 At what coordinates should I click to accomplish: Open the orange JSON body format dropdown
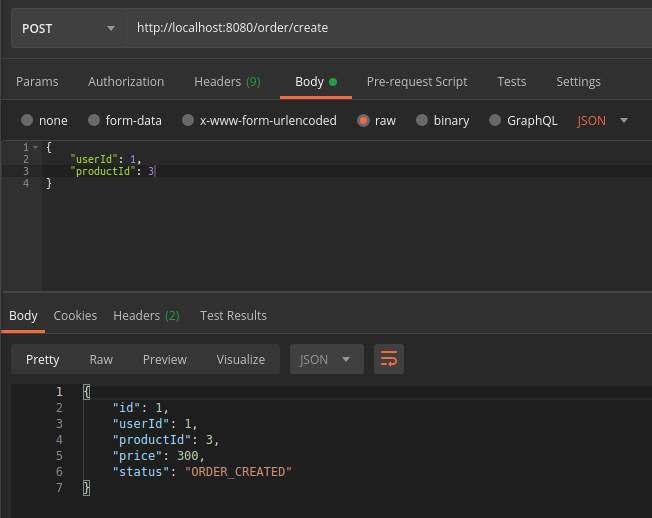coord(603,120)
